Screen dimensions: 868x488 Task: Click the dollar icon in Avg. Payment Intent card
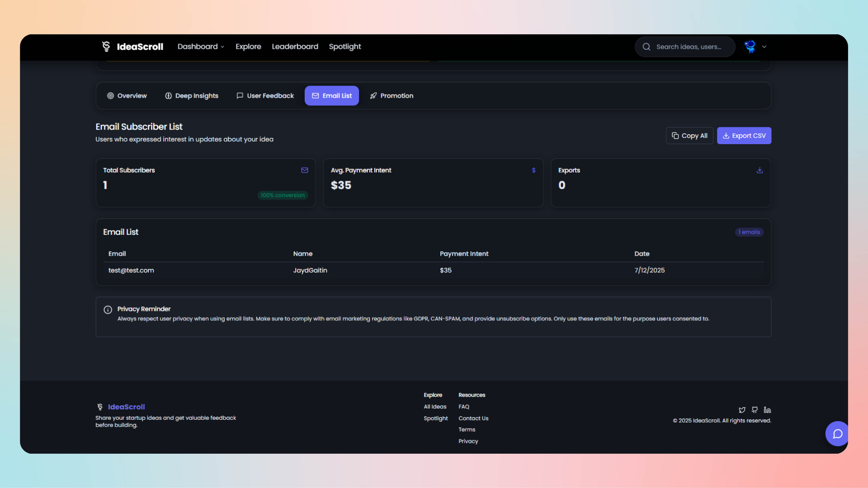(533, 170)
